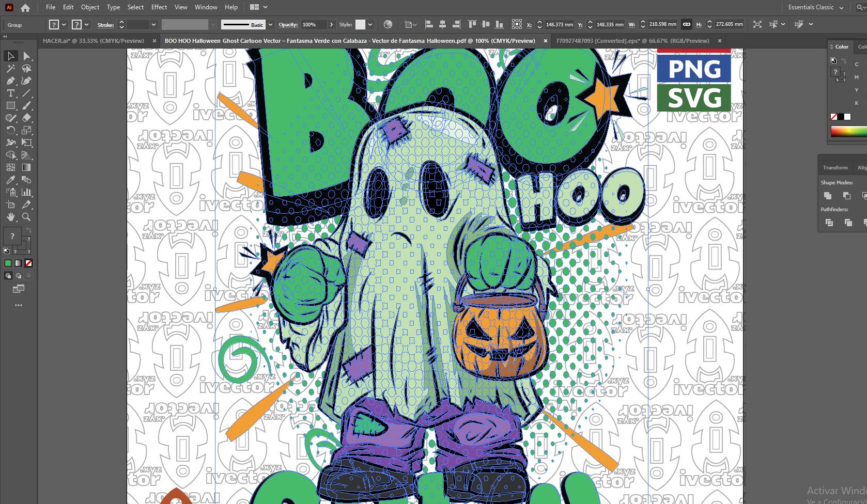Select the Eyedropper tool
The height and width of the screenshot is (504, 867).
point(10,180)
